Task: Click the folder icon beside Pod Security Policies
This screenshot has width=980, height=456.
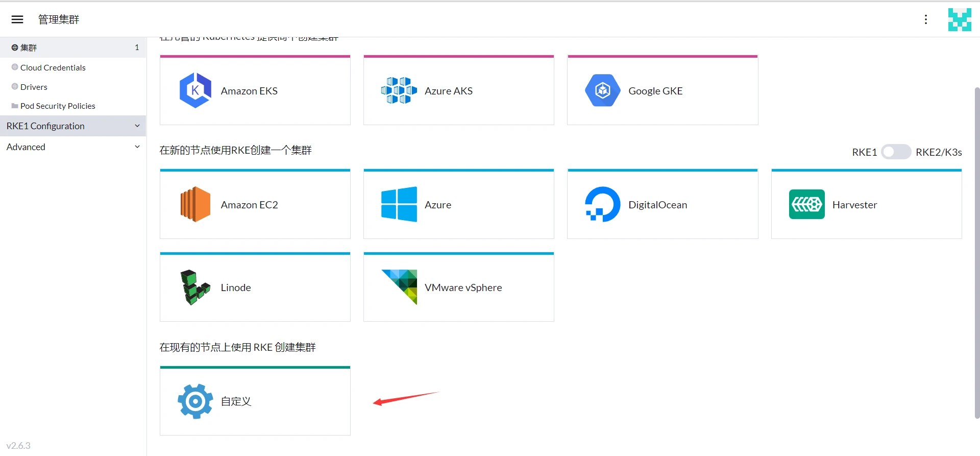Action: coord(15,106)
